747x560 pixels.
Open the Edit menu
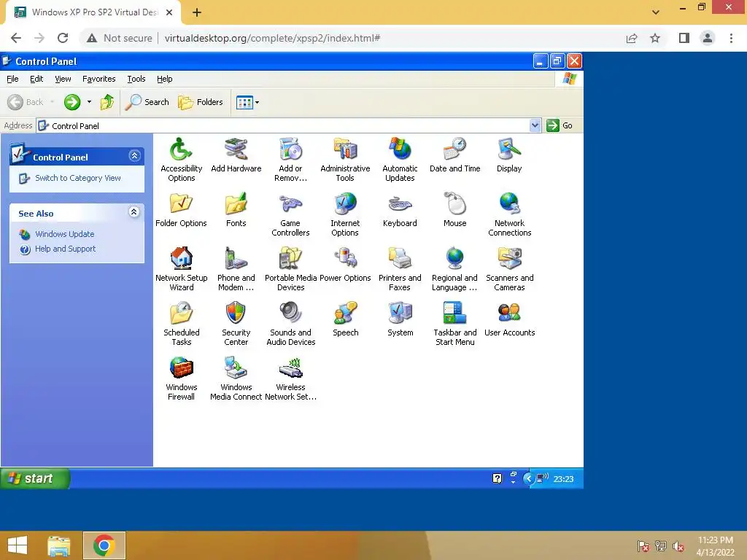(x=36, y=79)
